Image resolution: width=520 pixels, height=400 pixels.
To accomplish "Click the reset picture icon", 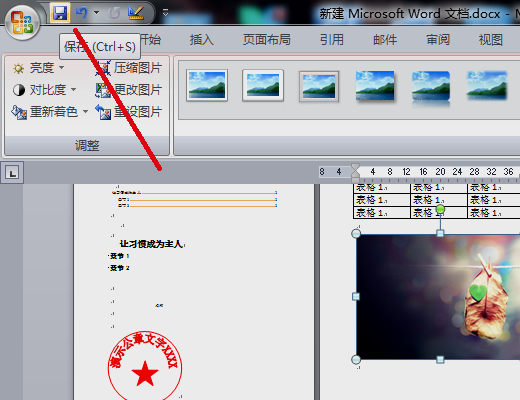I will tap(103, 112).
